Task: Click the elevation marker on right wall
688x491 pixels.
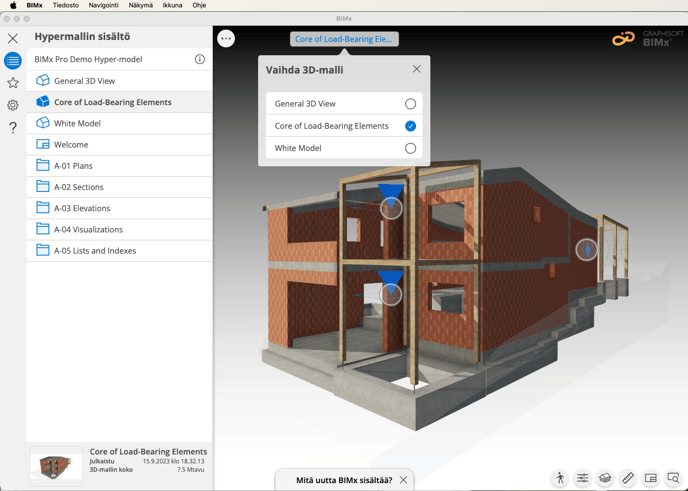Action: pos(587,250)
